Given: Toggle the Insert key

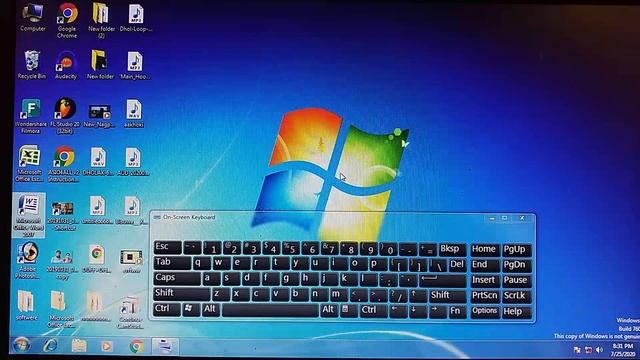Looking at the screenshot, I should tap(484, 280).
